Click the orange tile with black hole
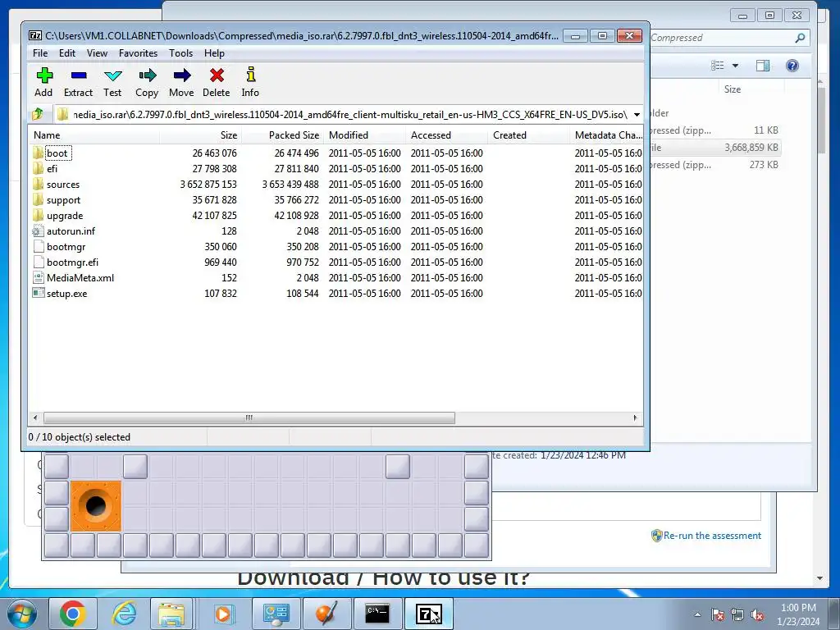The image size is (840, 630). click(96, 505)
